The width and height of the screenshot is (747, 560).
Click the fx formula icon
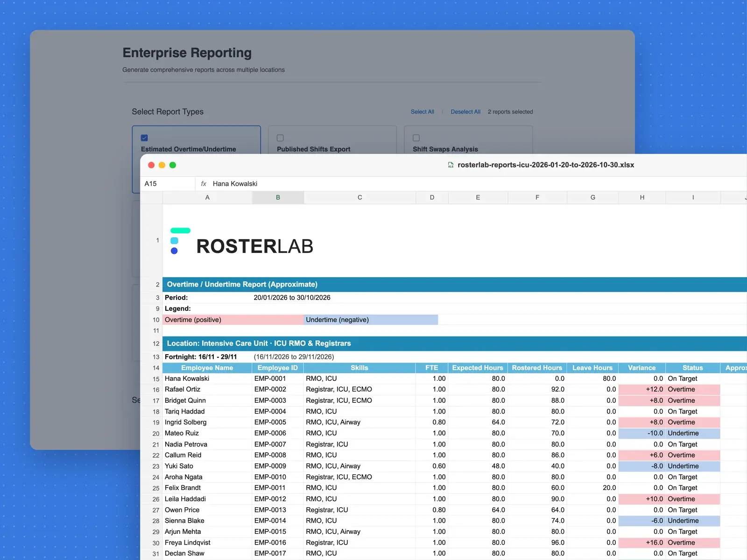point(204,183)
